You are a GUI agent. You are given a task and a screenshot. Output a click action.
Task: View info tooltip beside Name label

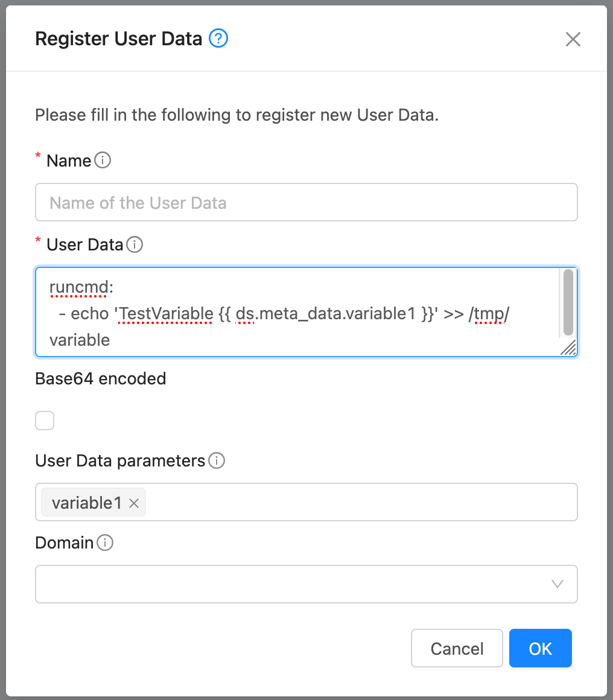pyautogui.click(x=103, y=160)
